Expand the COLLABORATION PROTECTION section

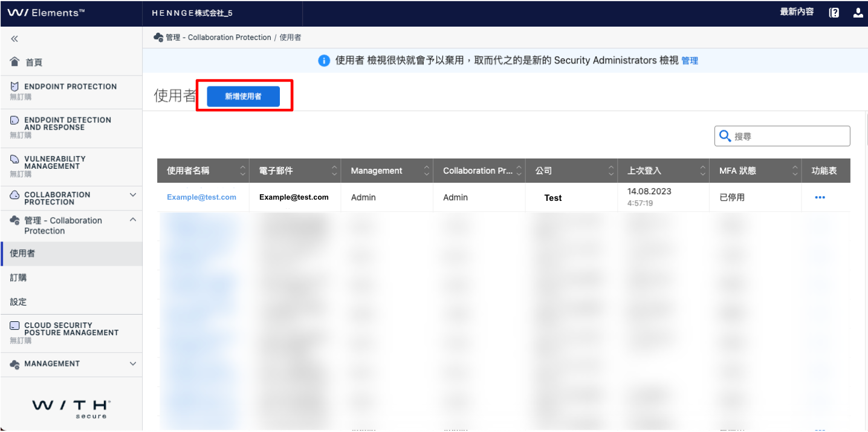click(x=133, y=195)
